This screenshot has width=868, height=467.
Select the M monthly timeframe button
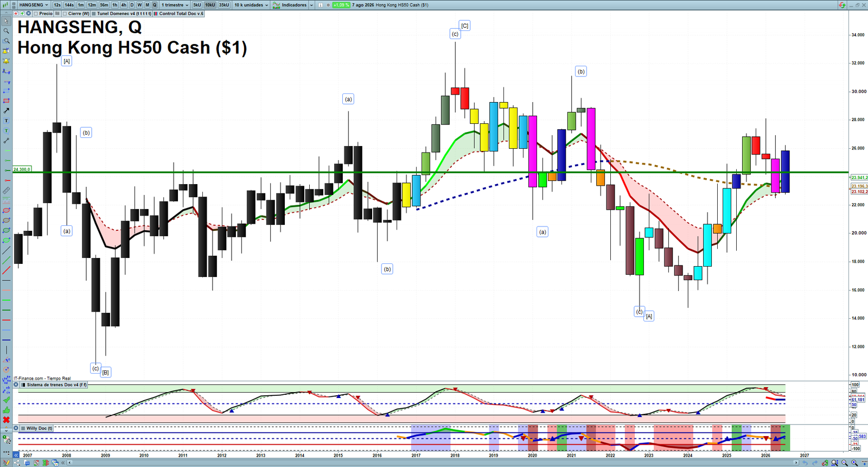tap(147, 5)
